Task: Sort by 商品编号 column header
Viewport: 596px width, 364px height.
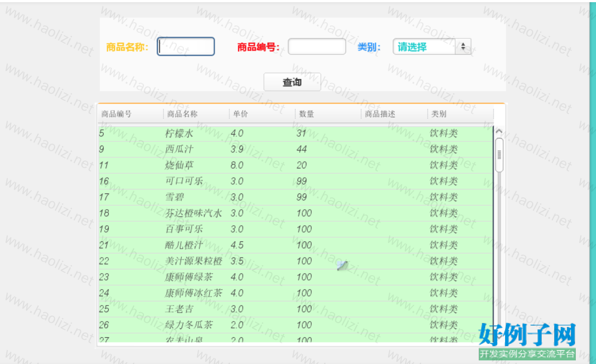Action: 116,114
